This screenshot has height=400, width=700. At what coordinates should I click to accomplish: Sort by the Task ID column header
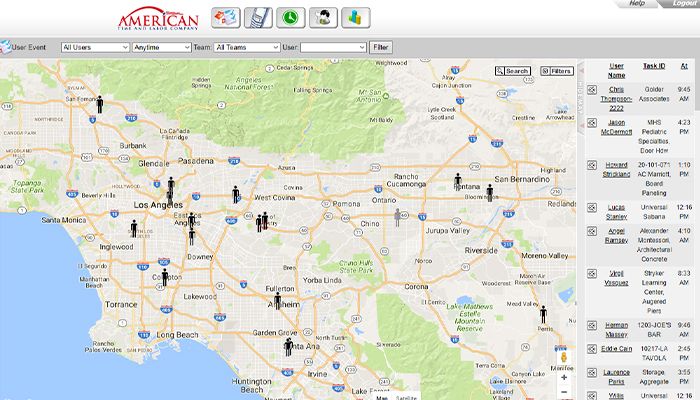coord(654,66)
